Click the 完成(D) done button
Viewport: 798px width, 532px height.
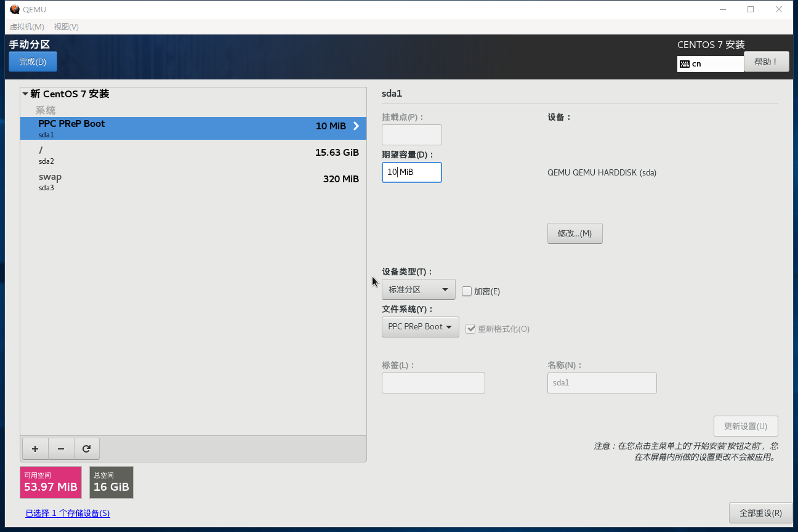pos(33,62)
